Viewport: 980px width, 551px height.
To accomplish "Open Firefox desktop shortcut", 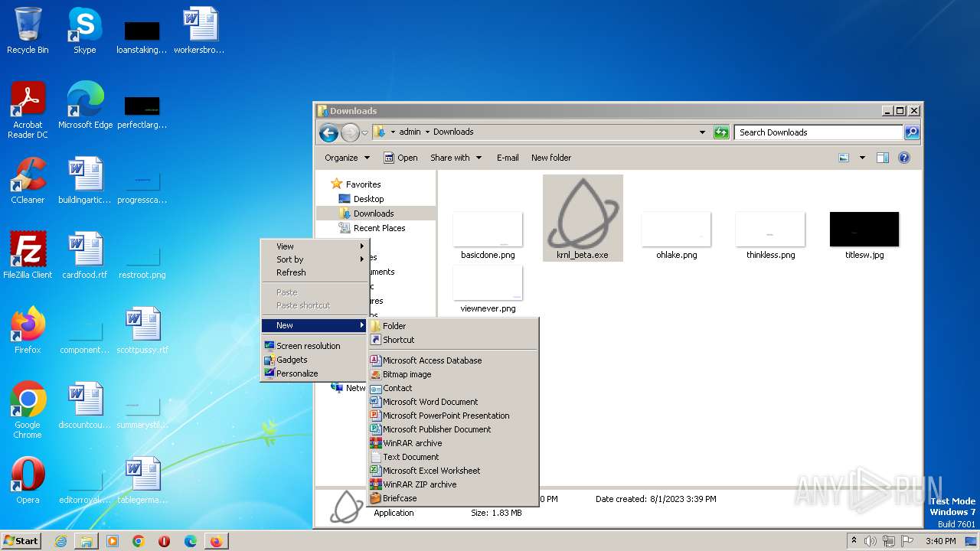I will coord(28,330).
